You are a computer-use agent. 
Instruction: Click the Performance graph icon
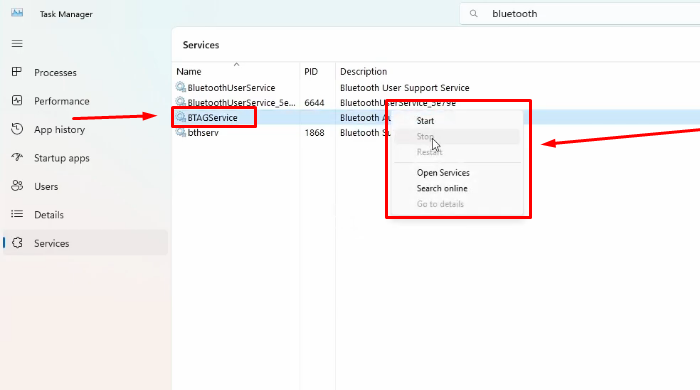click(x=17, y=100)
